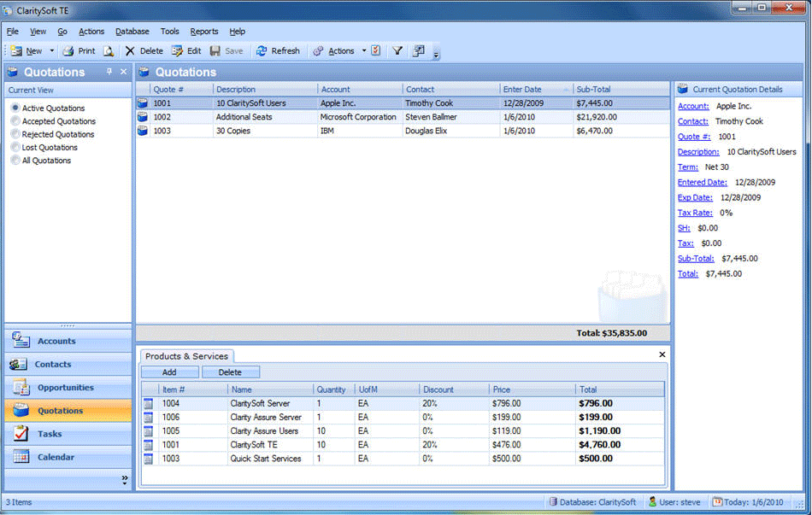
Task: Open the Go menu
Action: click(62, 32)
